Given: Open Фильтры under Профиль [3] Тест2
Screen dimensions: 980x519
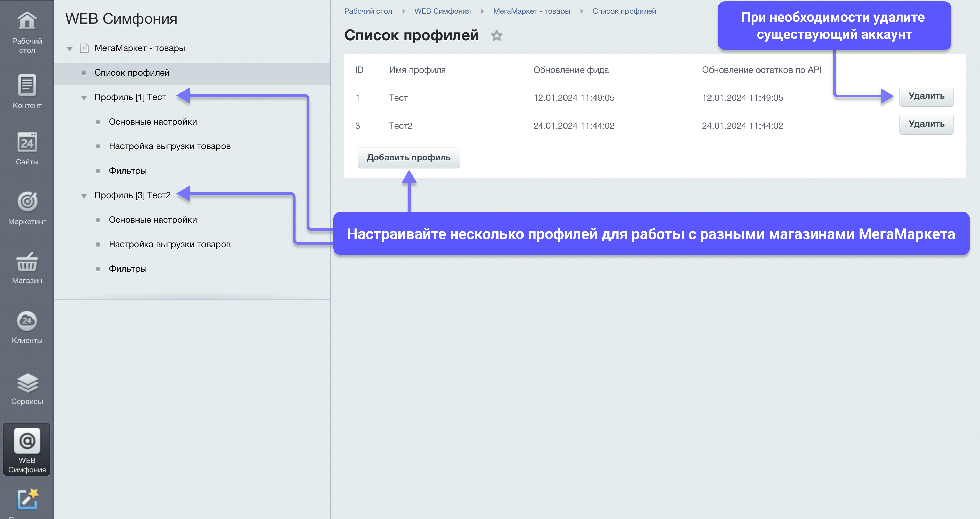Looking at the screenshot, I should pyautogui.click(x=127, y=269).
